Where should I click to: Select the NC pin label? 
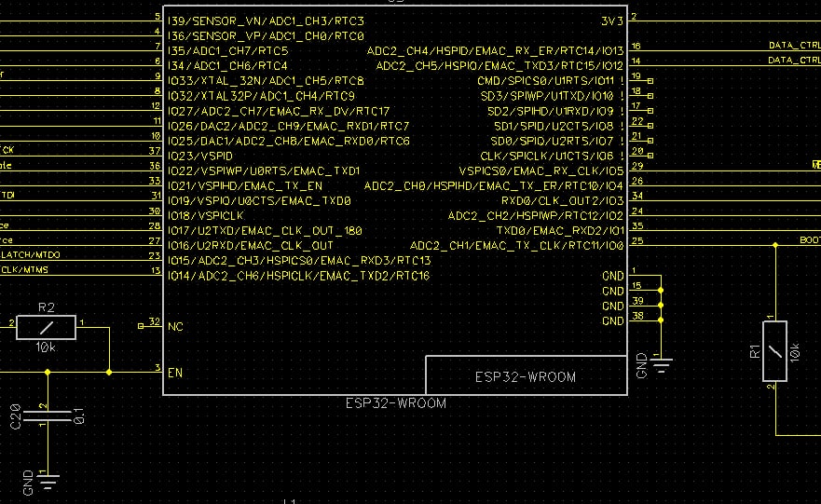pyautogui.click(x=175, y=327)
